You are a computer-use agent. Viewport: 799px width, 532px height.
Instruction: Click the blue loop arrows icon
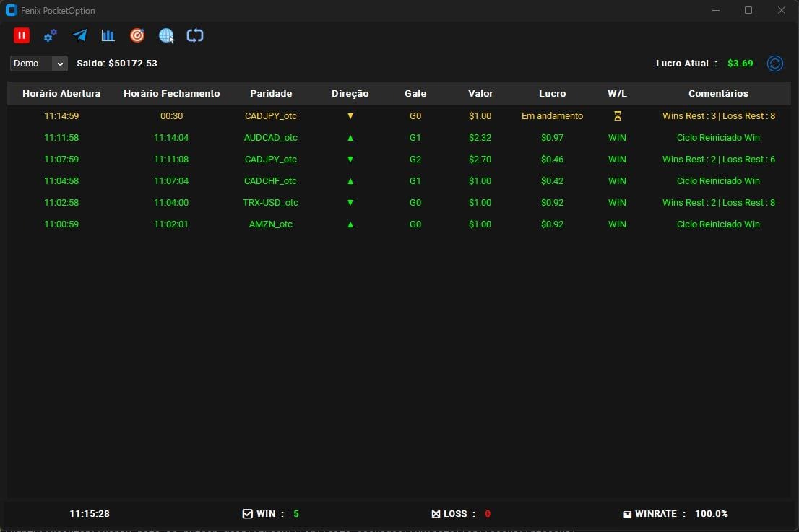coord(195,35)
